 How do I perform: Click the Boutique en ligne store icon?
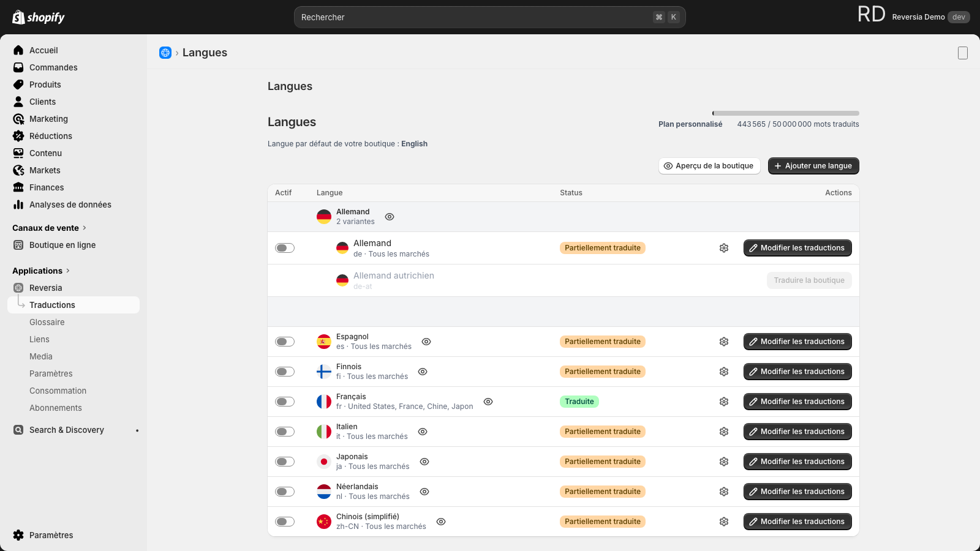(x=18, y=245)
